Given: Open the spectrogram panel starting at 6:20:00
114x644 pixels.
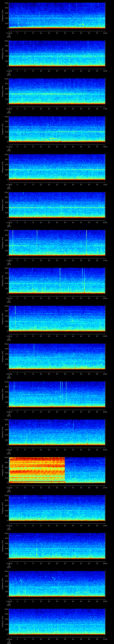Looking at the screenshot, I should (x=57, y=243).
